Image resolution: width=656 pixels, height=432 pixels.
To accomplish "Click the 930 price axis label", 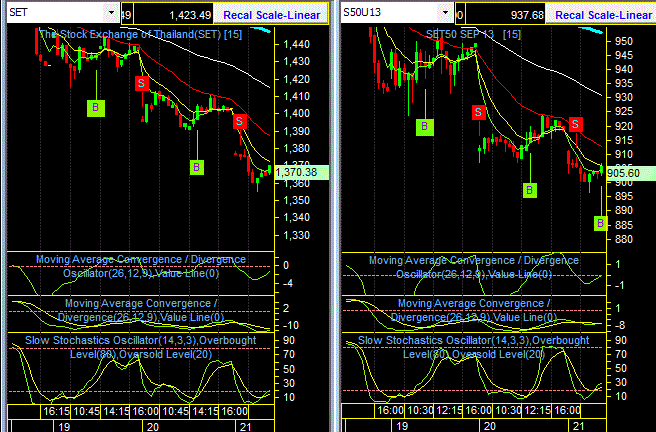I will [623, 97].
